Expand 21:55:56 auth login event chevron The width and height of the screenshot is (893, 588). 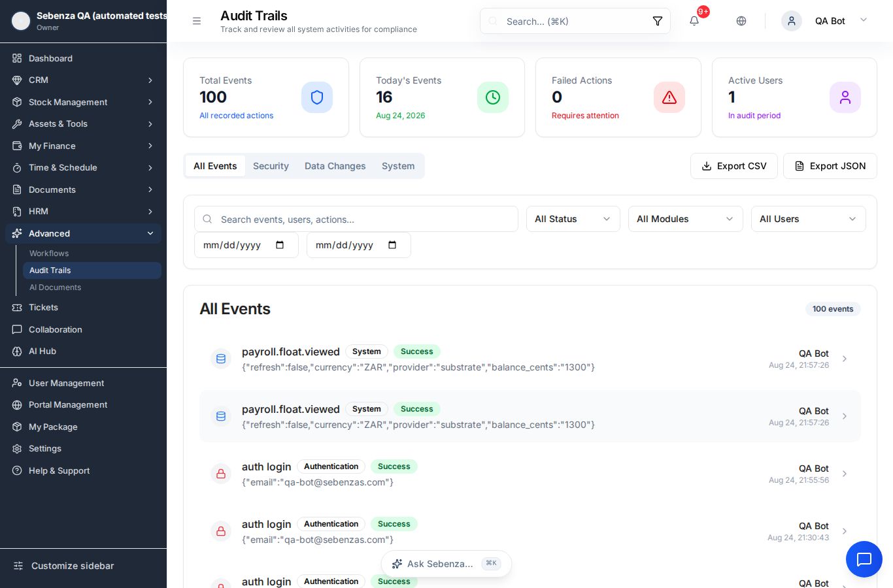(845, 474)
